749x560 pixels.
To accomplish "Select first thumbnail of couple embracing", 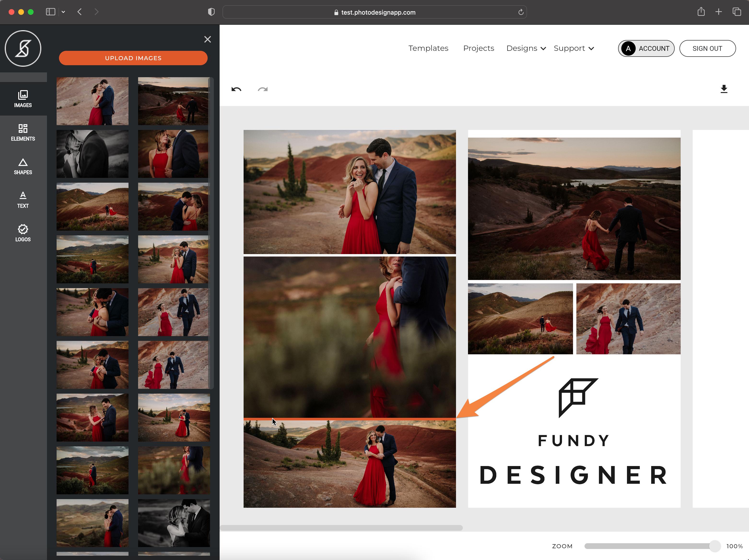I will pos(93,101).
